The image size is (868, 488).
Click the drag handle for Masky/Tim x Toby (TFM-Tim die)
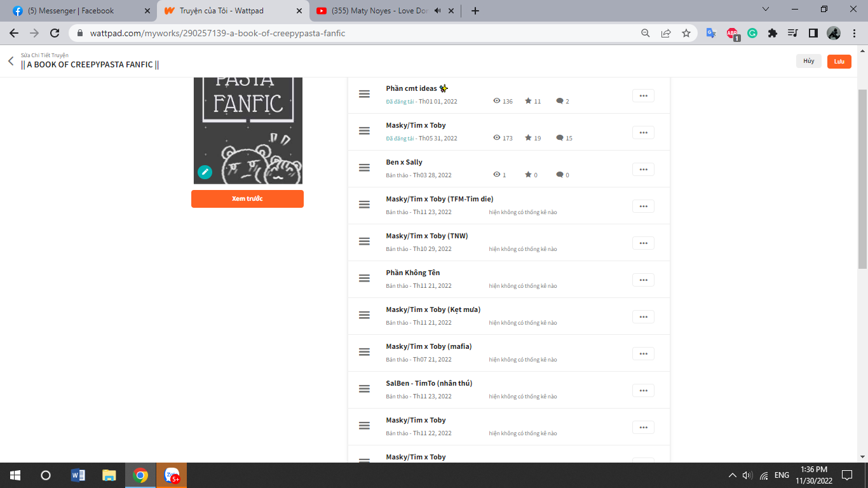[x=364, y=205]
